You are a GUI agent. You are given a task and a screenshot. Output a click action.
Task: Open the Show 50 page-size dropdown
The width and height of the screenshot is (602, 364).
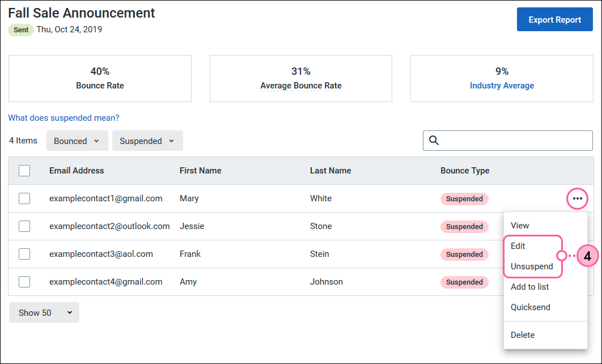44,312
